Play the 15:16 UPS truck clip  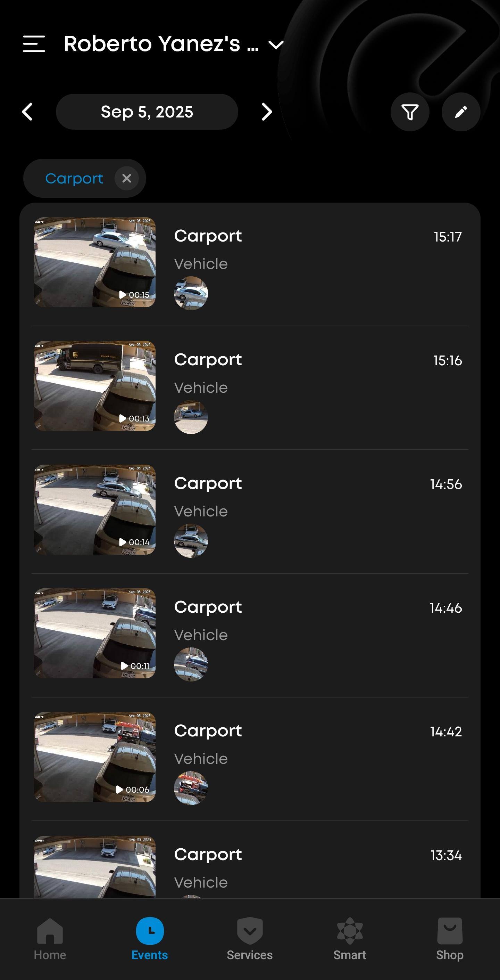click(95, 386)
